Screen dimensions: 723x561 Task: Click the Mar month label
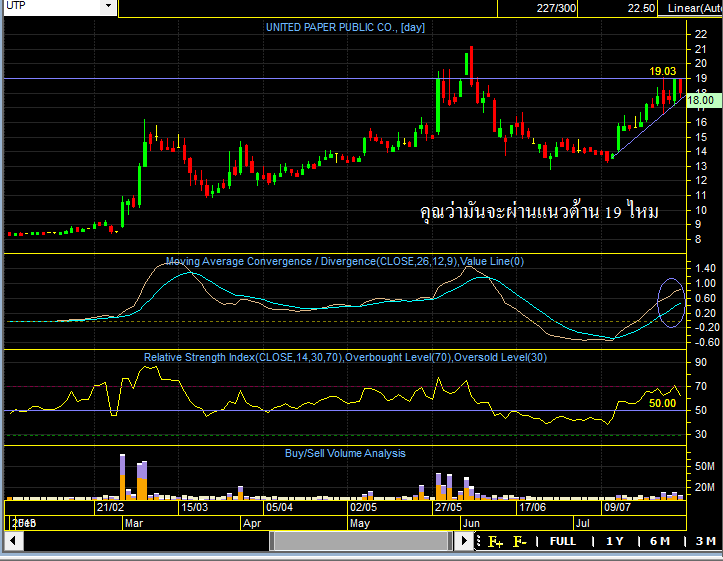(x=134, y=524)
